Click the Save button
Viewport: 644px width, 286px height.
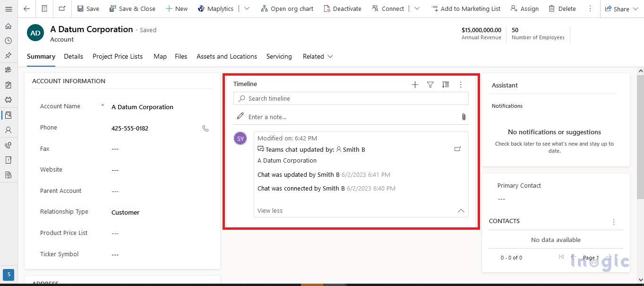88,9
